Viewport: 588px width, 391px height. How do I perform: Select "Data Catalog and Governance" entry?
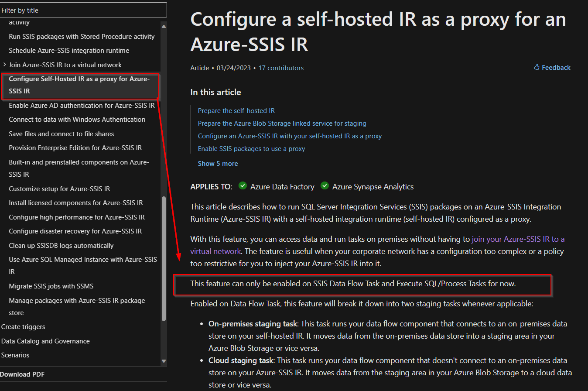pos(45,341)
